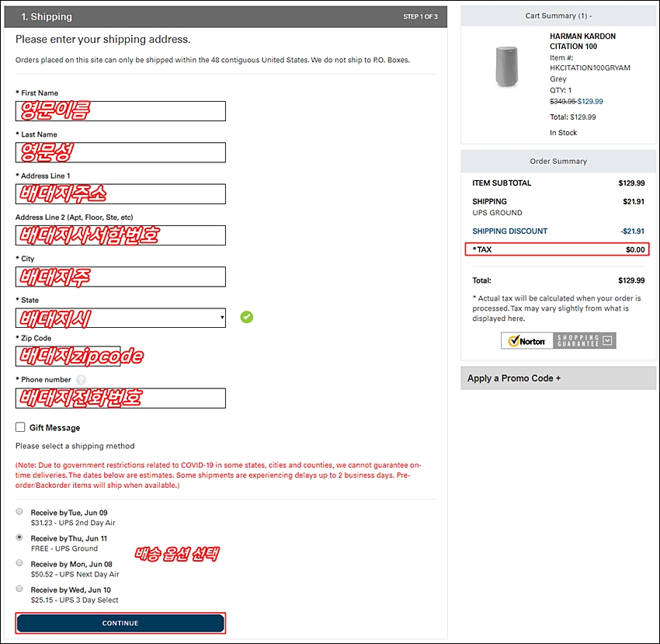Screen dimensions: 660x644
Task: Click 'Receive by Tue, Jun 09' text
Action: click(x=69, y=513)
